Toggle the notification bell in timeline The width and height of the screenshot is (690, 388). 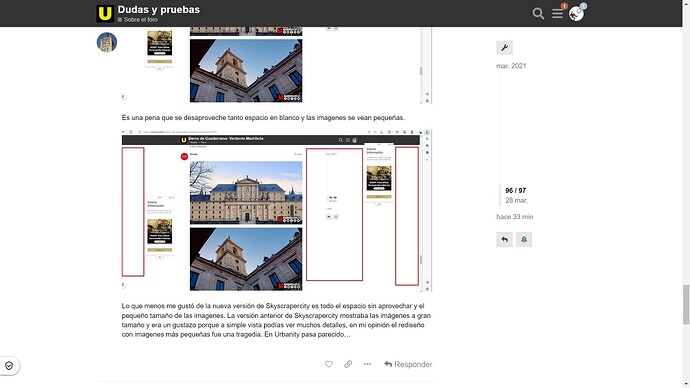click(x=524, y=239)
